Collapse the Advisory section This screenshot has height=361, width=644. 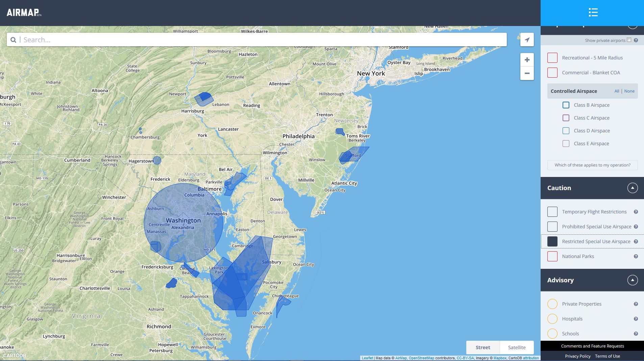coord(632,280)
